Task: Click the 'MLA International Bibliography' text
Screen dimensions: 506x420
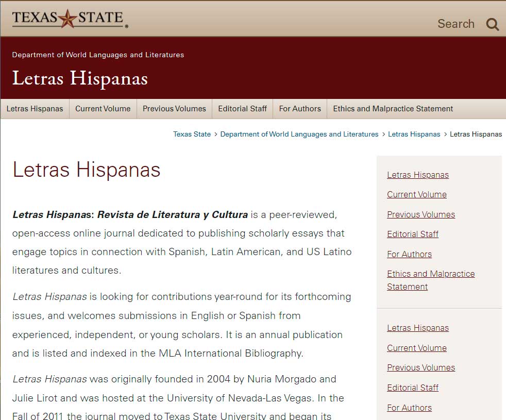Action: pyautogui.click(x=231, y=354)
